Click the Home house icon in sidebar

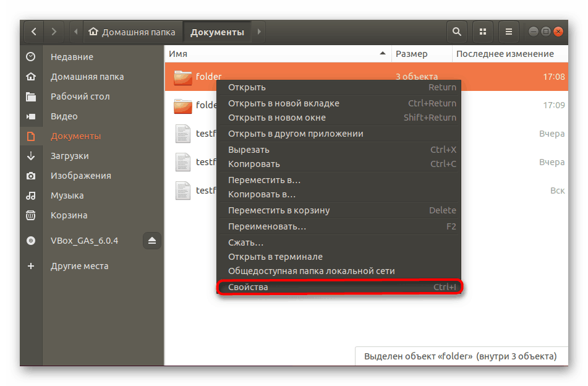[x=31, y=77]
